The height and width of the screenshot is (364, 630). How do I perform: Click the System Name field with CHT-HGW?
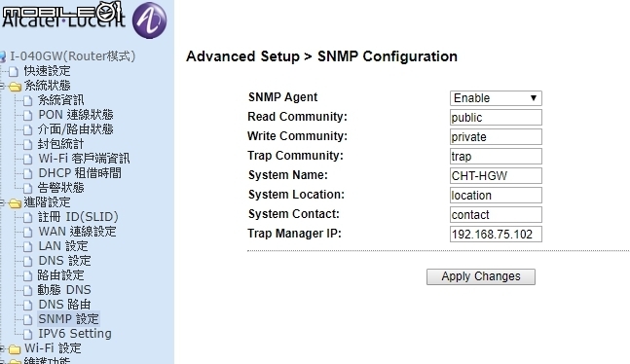pos(496,176)
